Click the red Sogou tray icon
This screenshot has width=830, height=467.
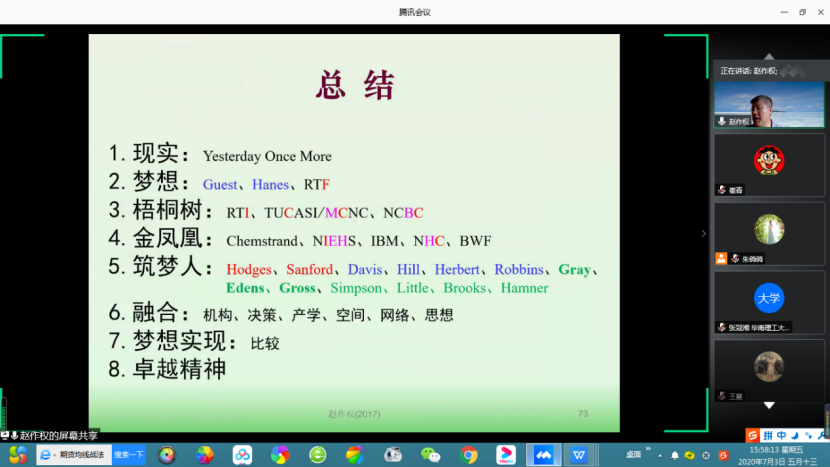(724, 455)
